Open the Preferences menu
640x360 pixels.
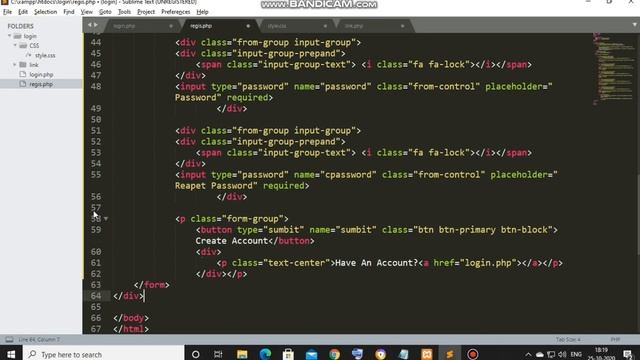point(176,12)
